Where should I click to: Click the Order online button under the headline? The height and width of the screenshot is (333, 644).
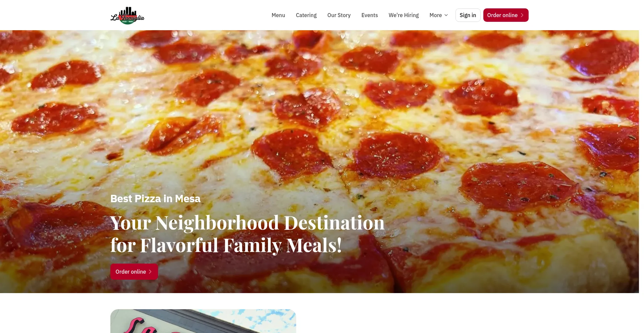tap(134, 272)
